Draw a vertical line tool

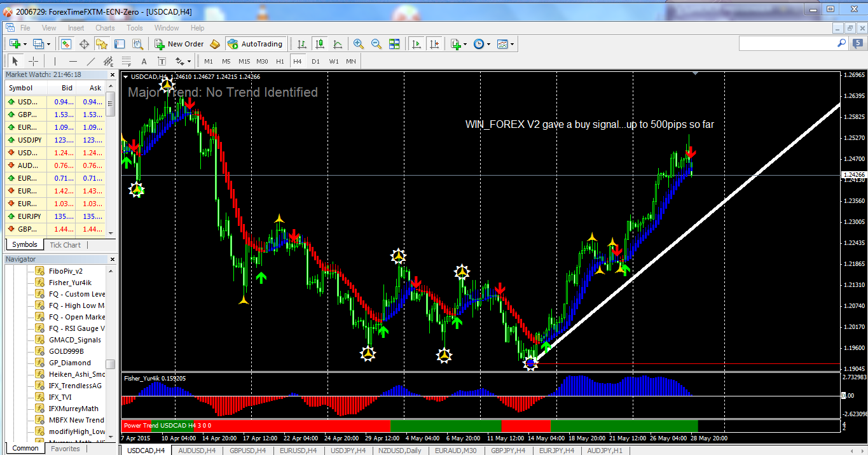coord(55,61)
